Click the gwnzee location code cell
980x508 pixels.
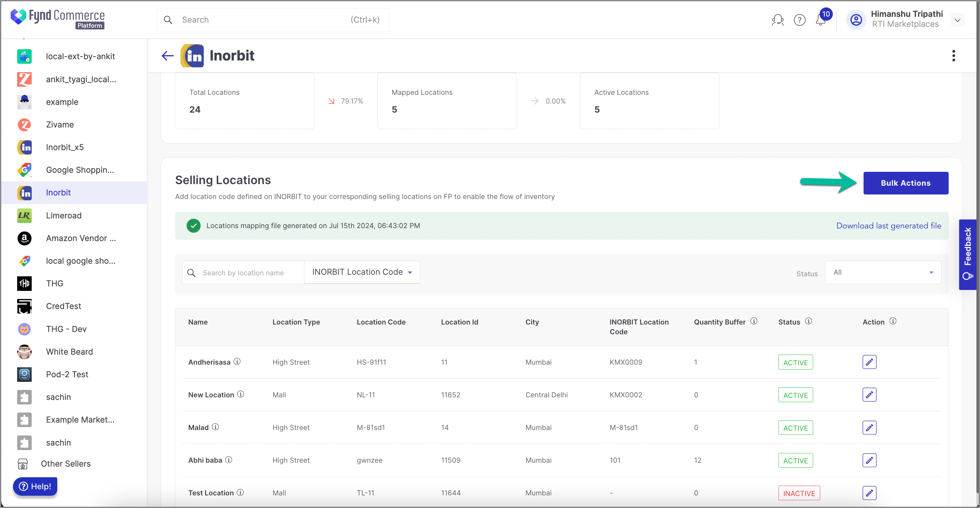pos(369,460)
